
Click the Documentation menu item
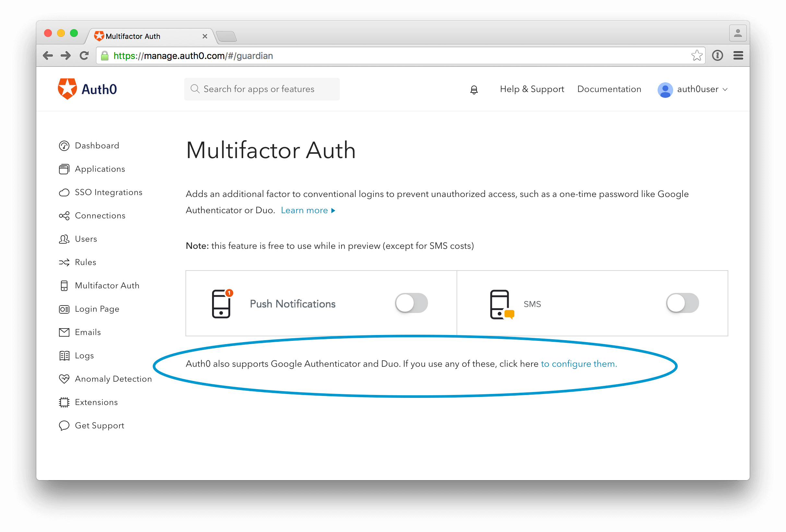coord(609,89)
